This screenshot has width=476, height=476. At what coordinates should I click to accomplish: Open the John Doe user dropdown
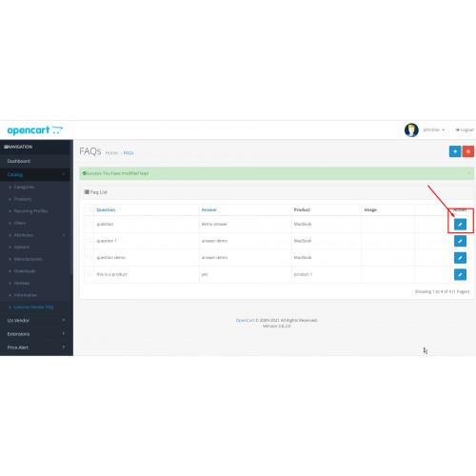click(433, 129)
